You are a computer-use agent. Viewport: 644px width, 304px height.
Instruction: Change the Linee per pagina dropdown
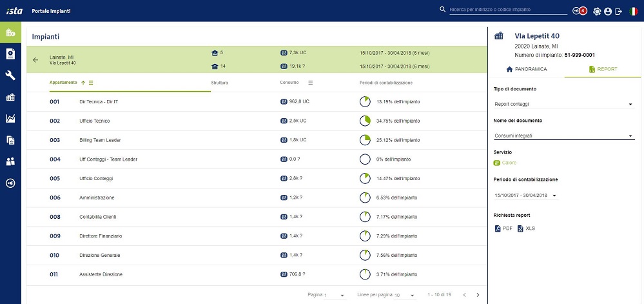(405, 295)
